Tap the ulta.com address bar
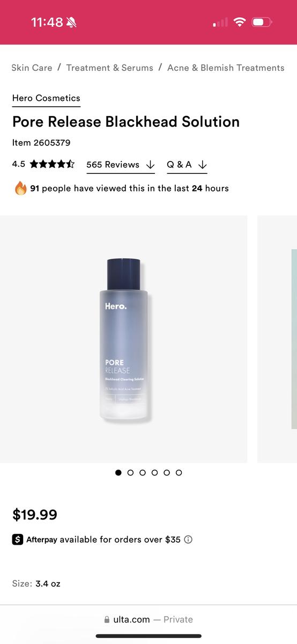Image resolution: width=297 pixels, height=644 pixels. pos(148,620)
